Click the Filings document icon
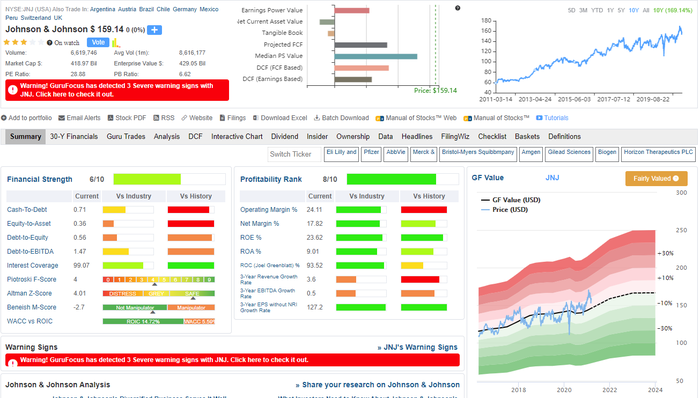The height and width of the screenshot is (398, 700). 222,118
